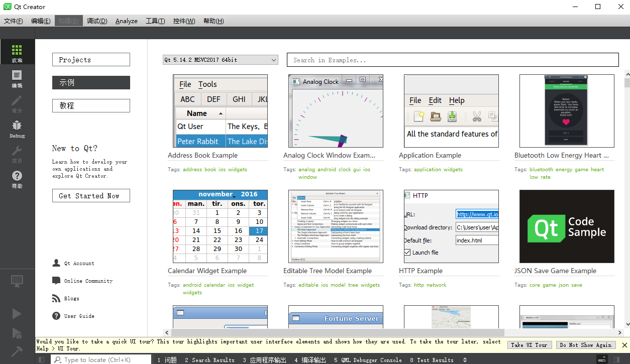630x364 pixels.
Task: Toggle the progress details button in status bar
Action: (x=601, y=359)
